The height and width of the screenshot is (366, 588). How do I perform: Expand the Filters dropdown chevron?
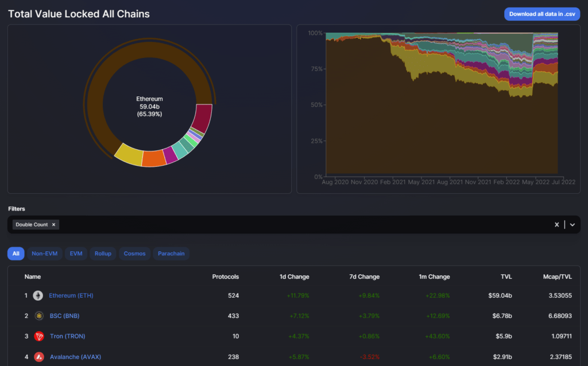point(572,225)
